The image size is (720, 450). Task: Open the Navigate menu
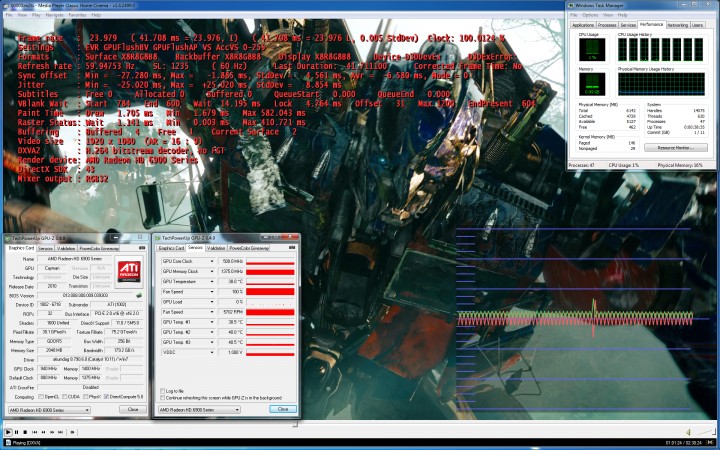point(54,15)
